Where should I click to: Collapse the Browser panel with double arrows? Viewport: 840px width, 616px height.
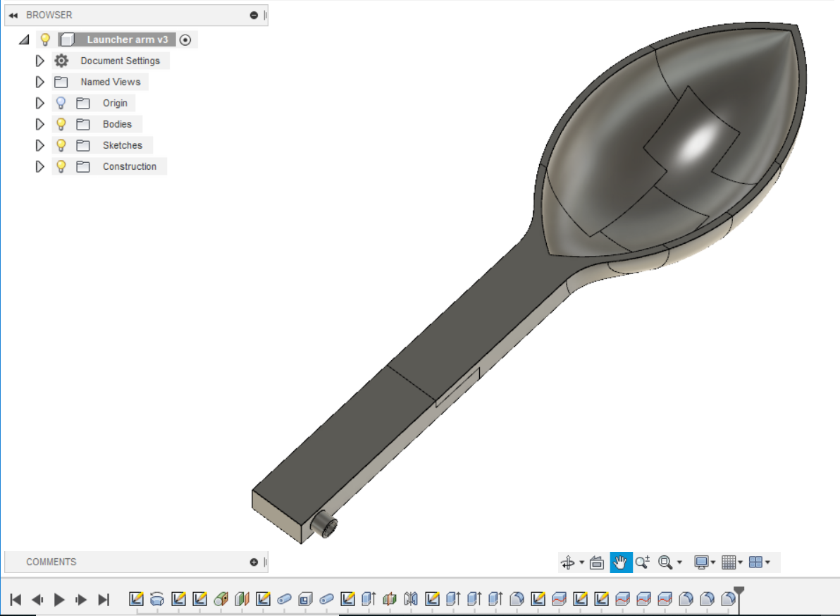[13, 15]
